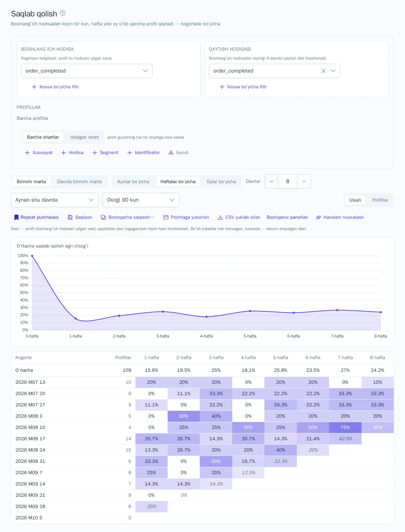Viewport: 405px width, 532px height.
Task: Open the help icon beside Saqlab qolish
Action: coord(63,13)
